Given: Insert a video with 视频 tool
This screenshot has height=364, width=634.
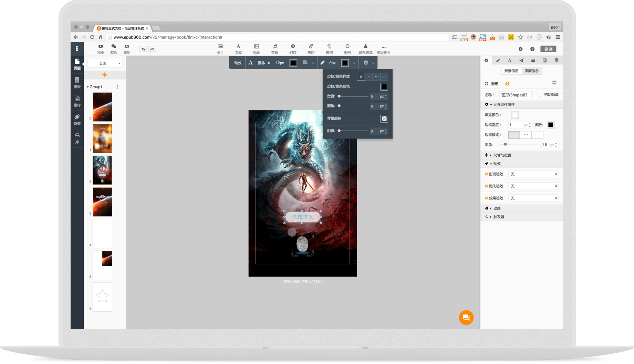Looking at the screenshot, I should pos(257,49).
